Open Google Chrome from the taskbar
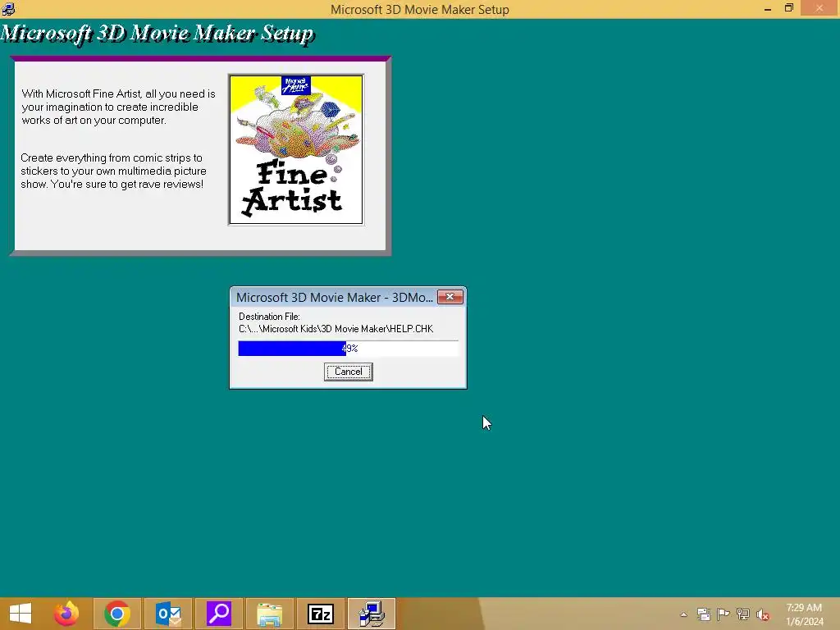The image size is (840, 630). pyautogui.click(x=117, y=614)
